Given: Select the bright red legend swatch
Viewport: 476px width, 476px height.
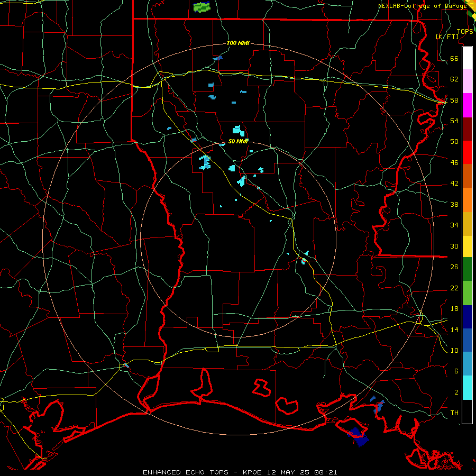Looking at the screenshot, I should [x=467, y=152].
